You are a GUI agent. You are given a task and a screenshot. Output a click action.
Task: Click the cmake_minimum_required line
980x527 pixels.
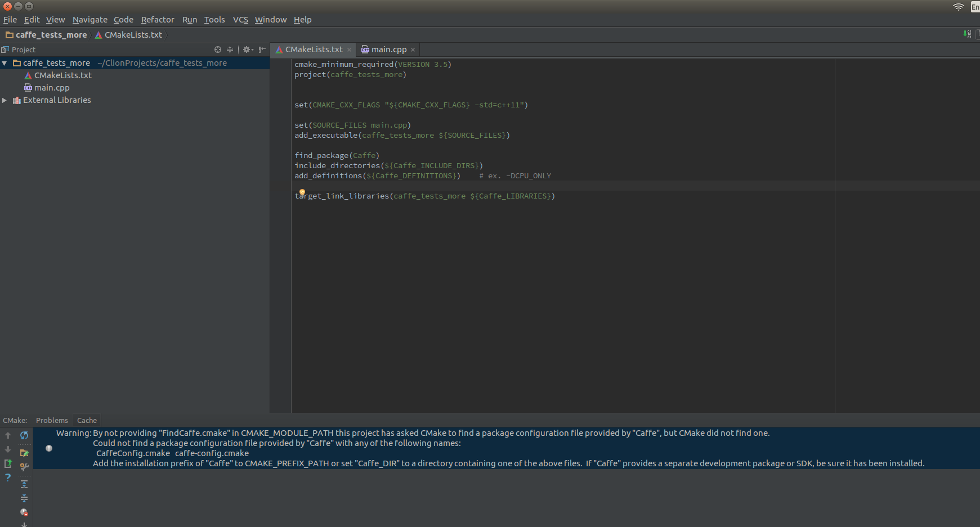click(373, 65)
